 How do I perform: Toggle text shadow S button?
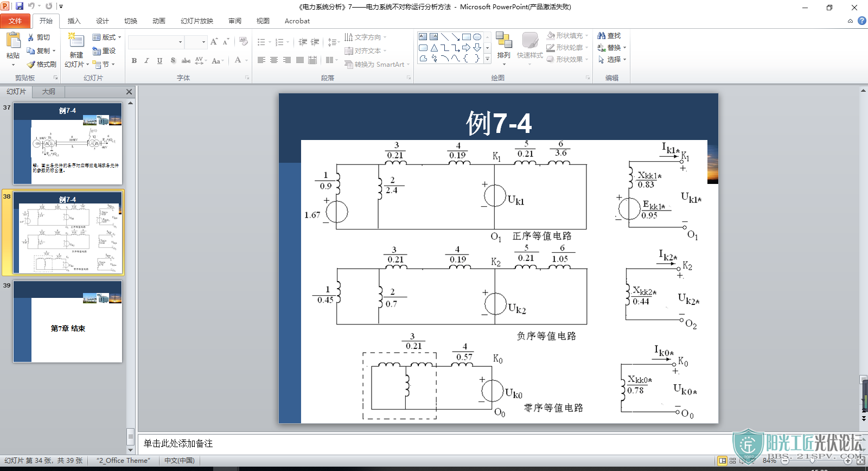pyautogui.click(x=173, y=60)
